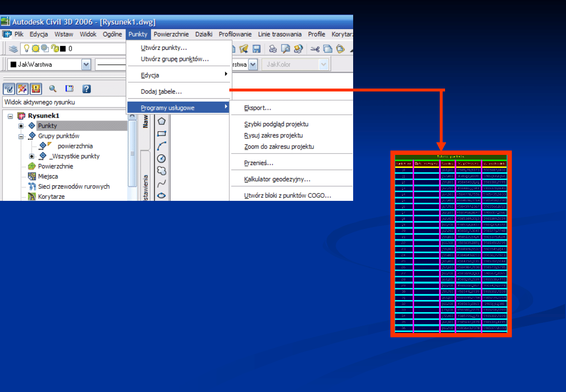Click the Save floppy disk icon

pos(257,49)
